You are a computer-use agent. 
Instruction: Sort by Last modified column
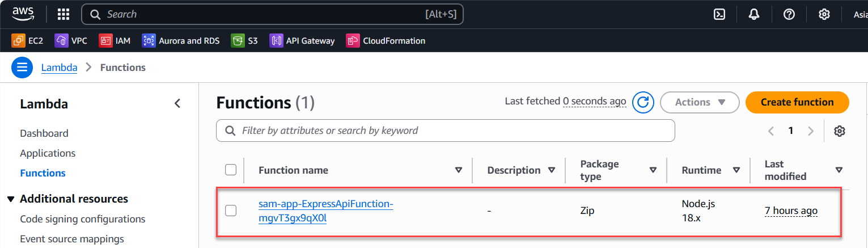(839, 170)
